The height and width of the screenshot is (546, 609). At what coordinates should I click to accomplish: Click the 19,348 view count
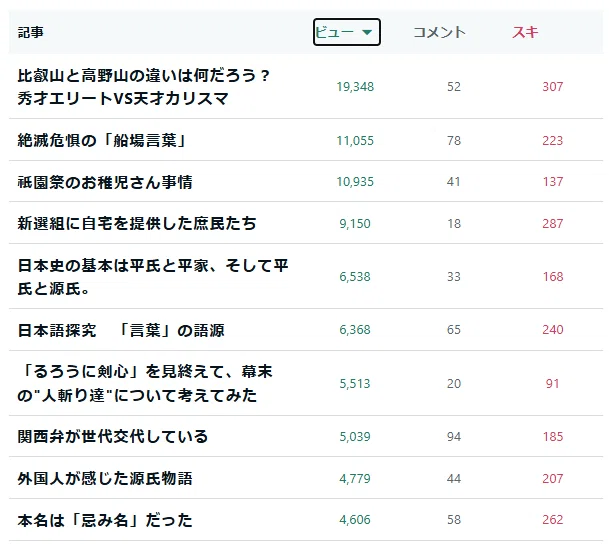(x=355, y=87)
